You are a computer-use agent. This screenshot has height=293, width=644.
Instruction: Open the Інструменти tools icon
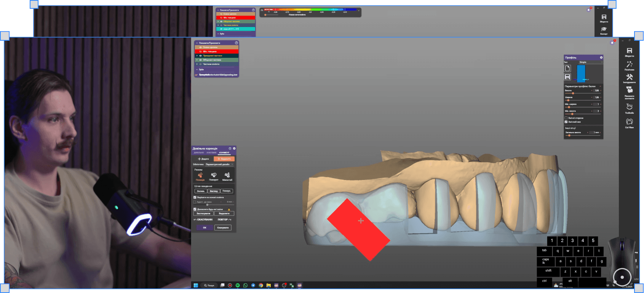click(629, 77)
